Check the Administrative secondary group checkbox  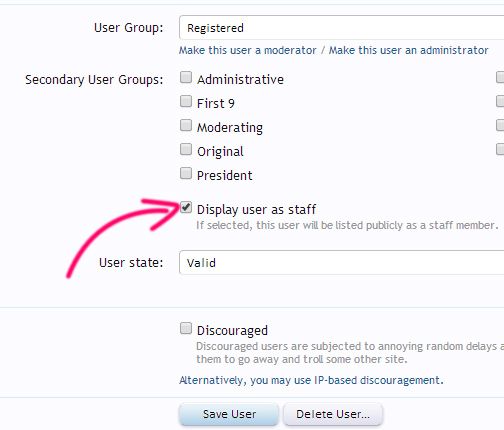tap(186, 77)
